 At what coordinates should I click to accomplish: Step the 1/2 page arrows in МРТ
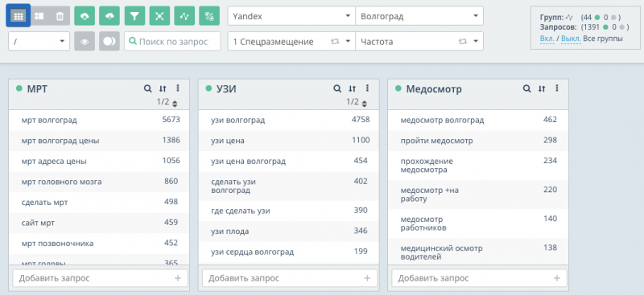[x=175, y=104]
